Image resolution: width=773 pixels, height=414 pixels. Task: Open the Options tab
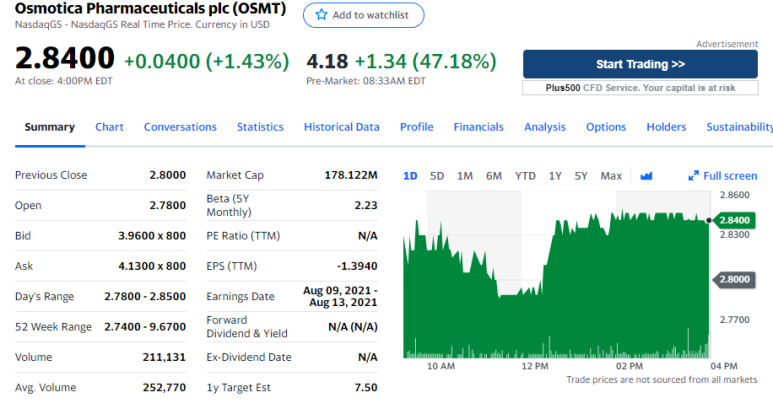click(606, 127)
